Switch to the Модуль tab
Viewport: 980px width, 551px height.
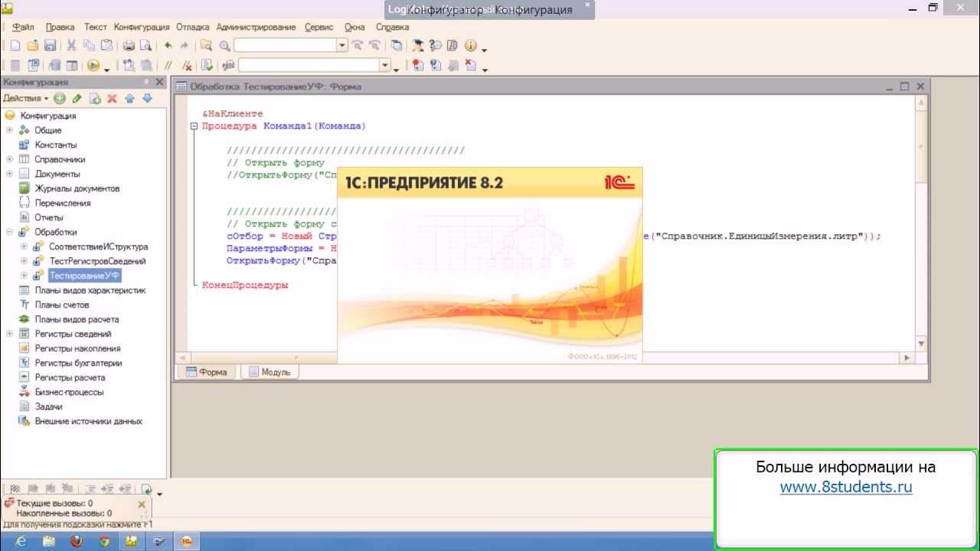pos(269,372)
